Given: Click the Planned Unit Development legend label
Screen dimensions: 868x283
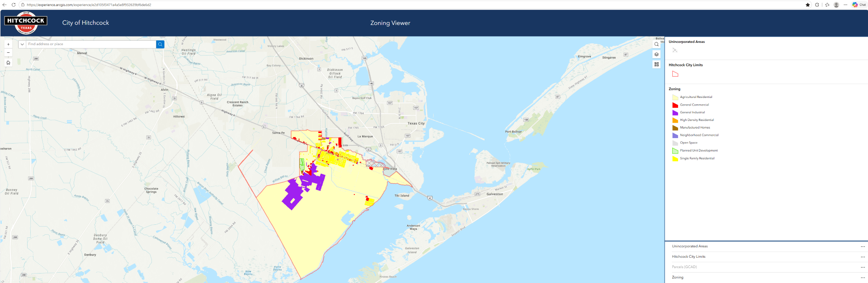Looking at the screenshot, I should coord(699,151).
